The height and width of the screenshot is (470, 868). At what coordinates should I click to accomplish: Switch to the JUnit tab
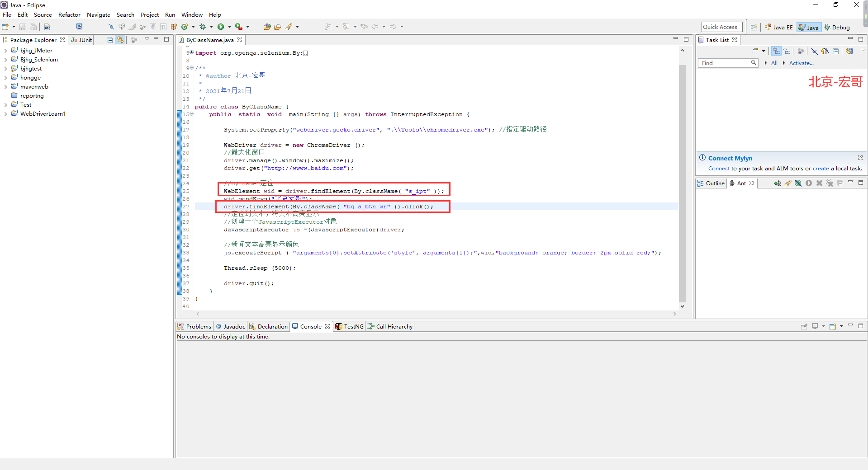point(81,40)
